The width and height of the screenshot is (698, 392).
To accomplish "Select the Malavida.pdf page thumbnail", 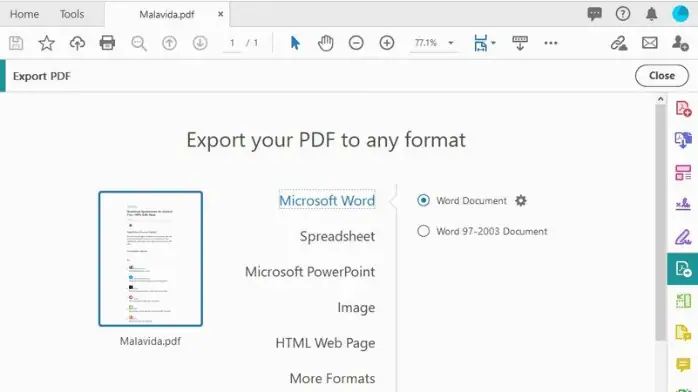I will pos(150,259).
